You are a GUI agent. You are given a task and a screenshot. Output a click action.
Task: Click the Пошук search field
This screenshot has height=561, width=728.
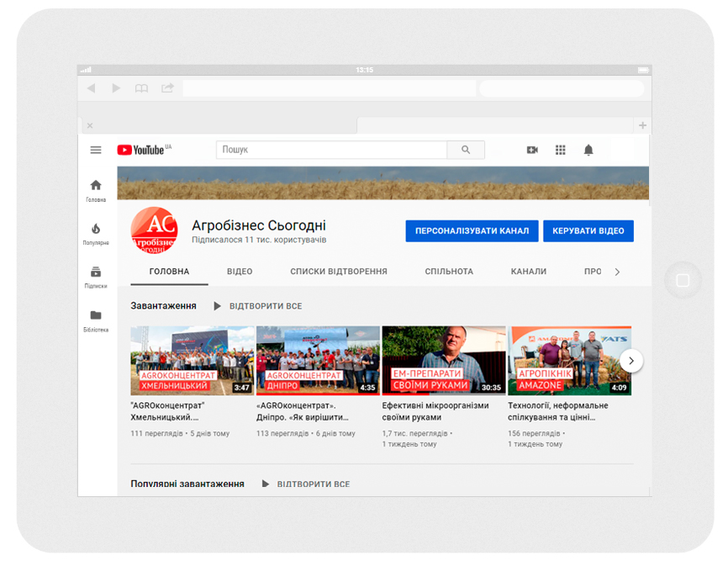click(331, 150)
